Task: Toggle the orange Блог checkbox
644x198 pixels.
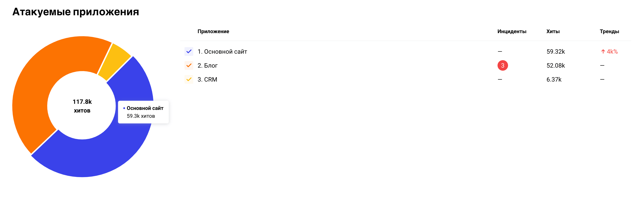Action: pos(189,66)
